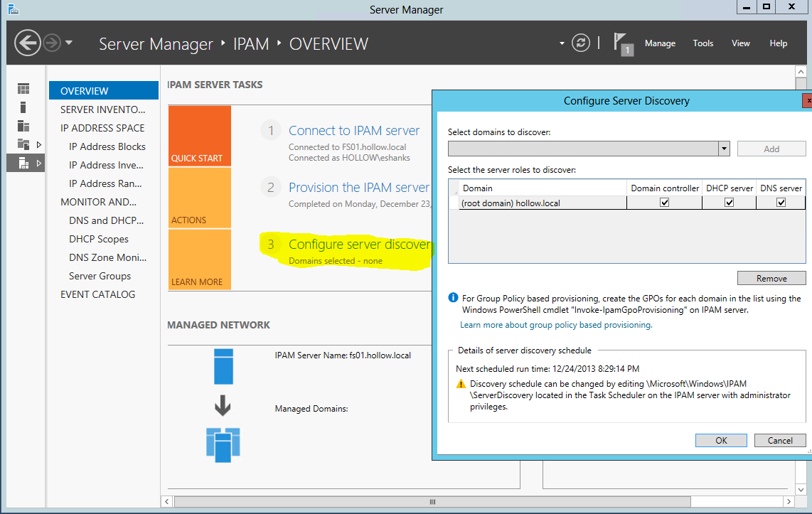The image size is (812, 514).
Task: Select the Local Server sidebar icon
Action: [23, 107]
